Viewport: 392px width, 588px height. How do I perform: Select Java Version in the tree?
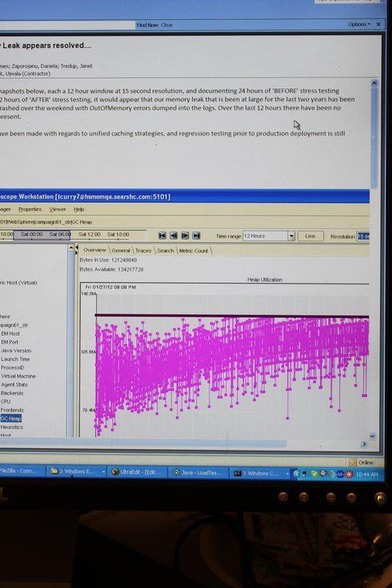click(x=16, y=351)
